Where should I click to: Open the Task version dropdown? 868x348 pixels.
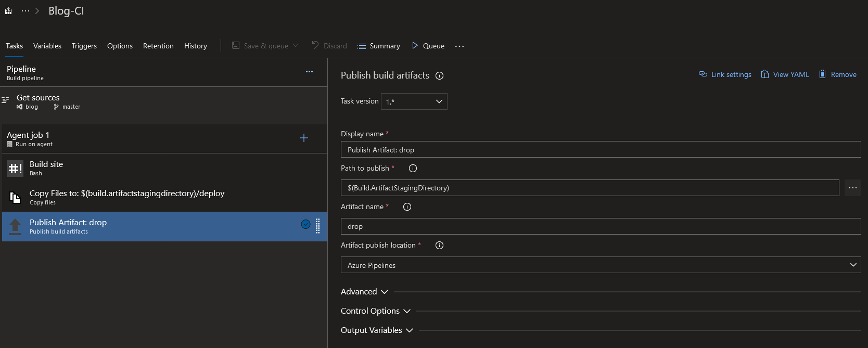point(414,101)
